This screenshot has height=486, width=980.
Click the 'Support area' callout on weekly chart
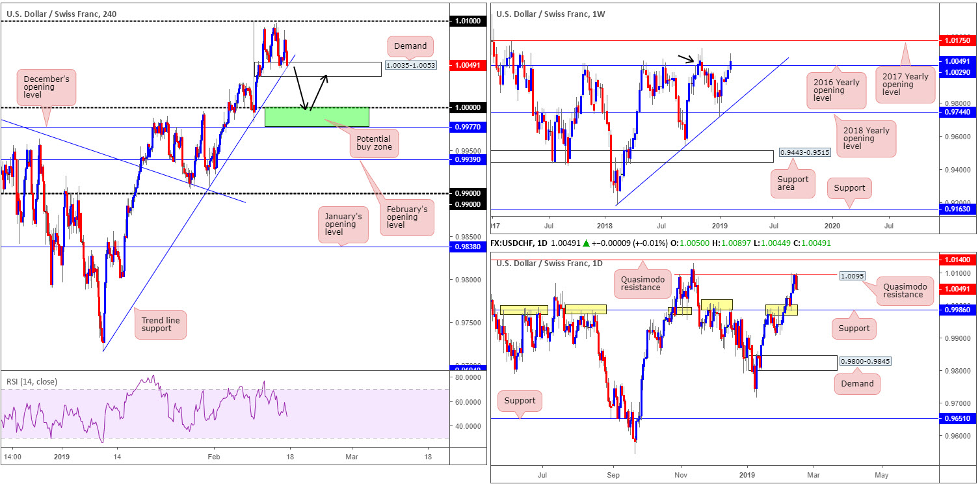click(x=791, y=183)
